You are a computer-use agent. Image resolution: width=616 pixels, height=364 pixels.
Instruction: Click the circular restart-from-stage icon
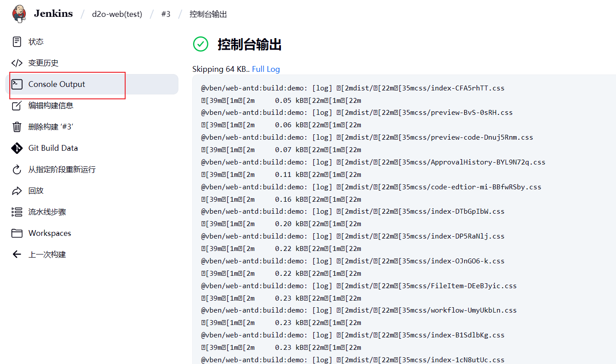tap(17, 169)
